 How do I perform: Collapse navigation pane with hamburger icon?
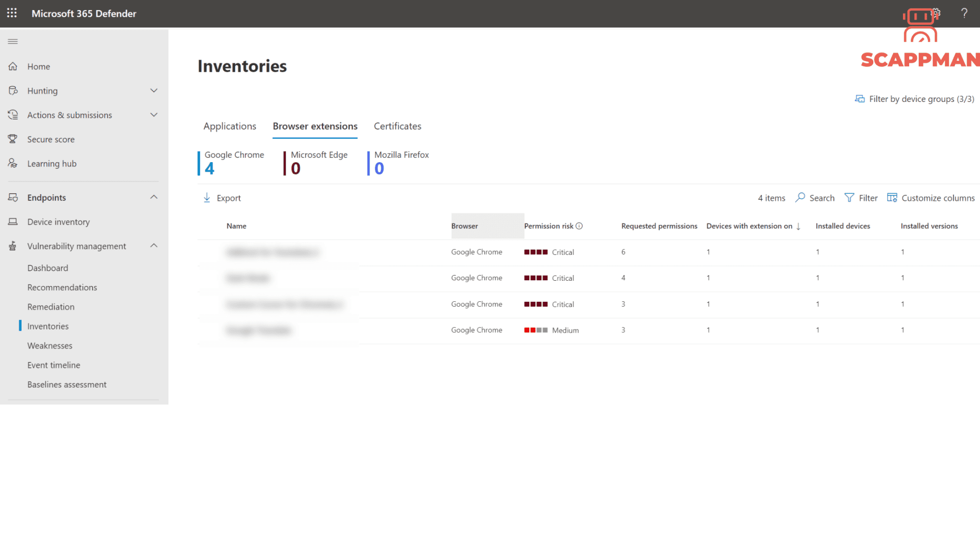tap(12, 41)
